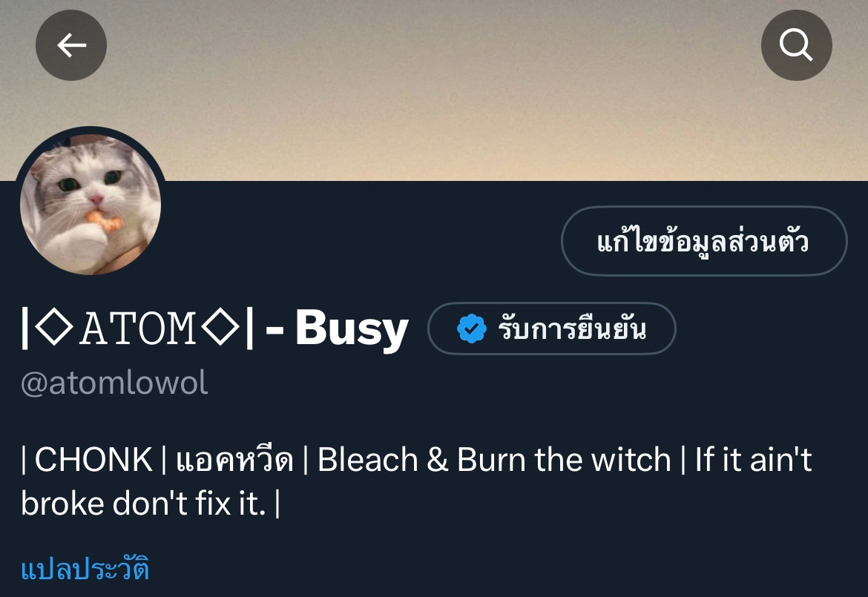This screenshot has height=597, width=868.
Task: Tap the bold word Busy in the name
Action: click(x=352, y=330)
